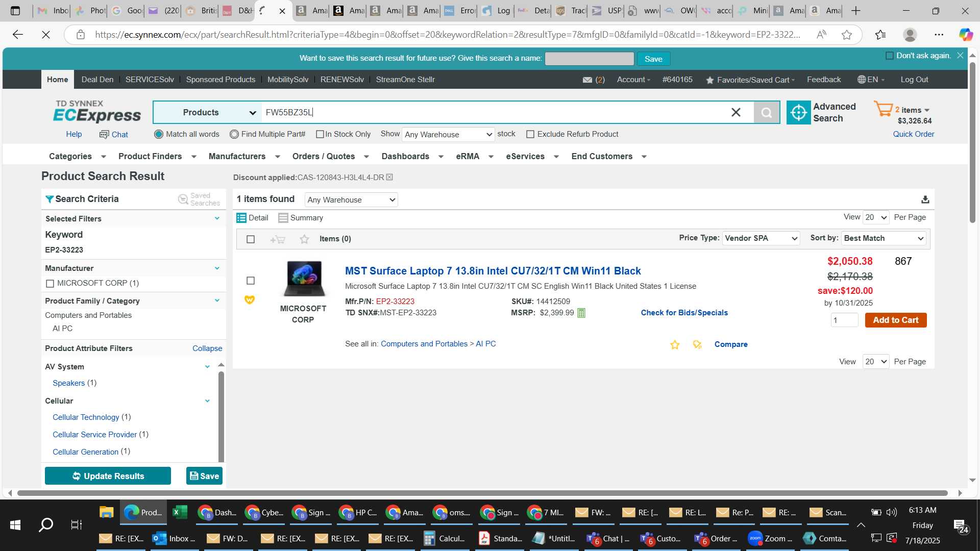Check Don't ask again checkbox
Image resolution: width=980 pixels, height=551 pixels.
889,56
